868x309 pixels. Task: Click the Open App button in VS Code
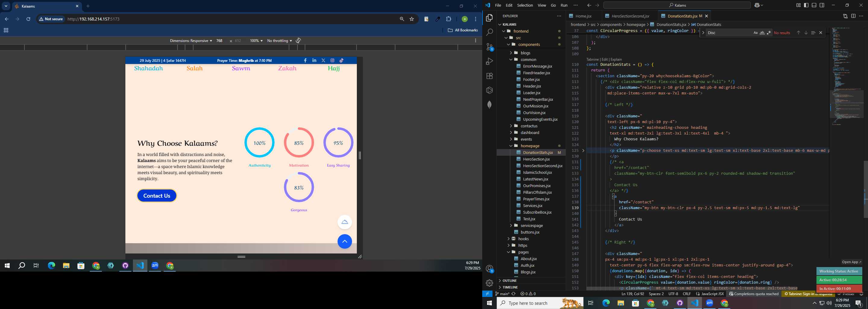click(x=851, y=262)
